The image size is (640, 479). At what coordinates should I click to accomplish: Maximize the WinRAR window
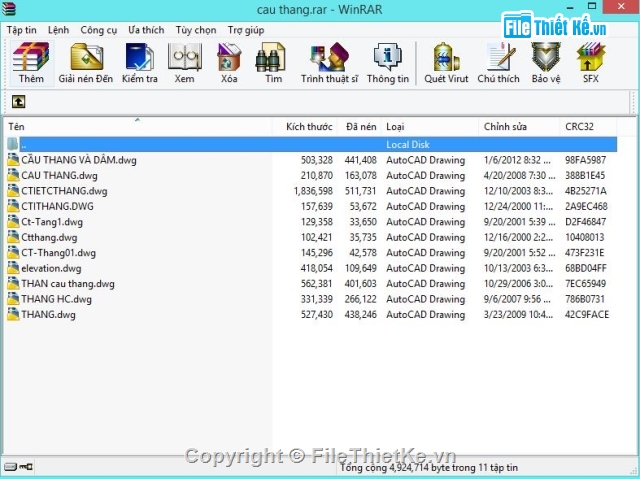(x=592, y=7)
